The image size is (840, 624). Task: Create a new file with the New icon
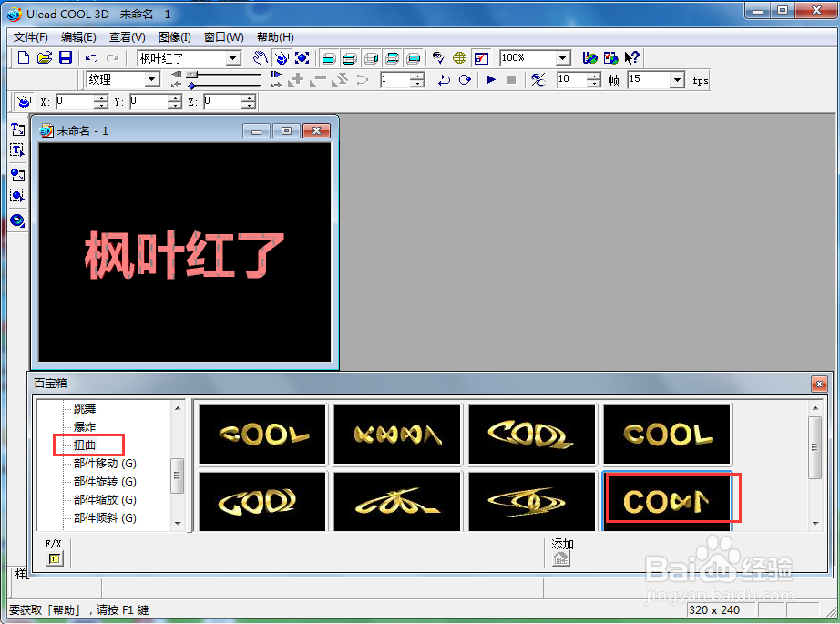point(24,58)
